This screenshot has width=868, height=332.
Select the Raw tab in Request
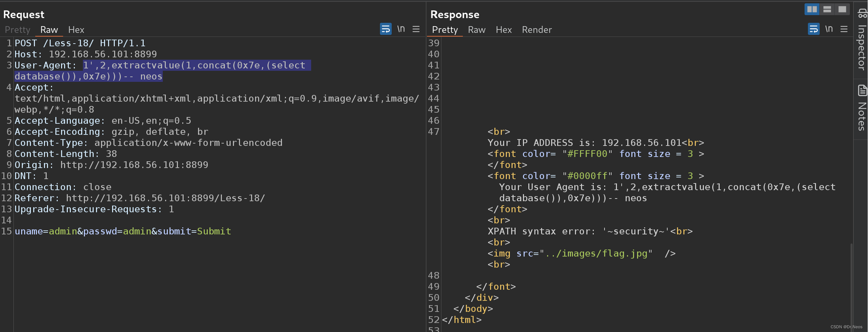49,30
